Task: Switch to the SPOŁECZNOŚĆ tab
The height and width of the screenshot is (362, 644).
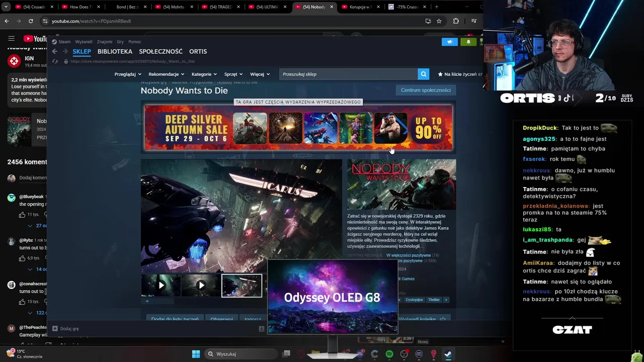Action: 160,51
